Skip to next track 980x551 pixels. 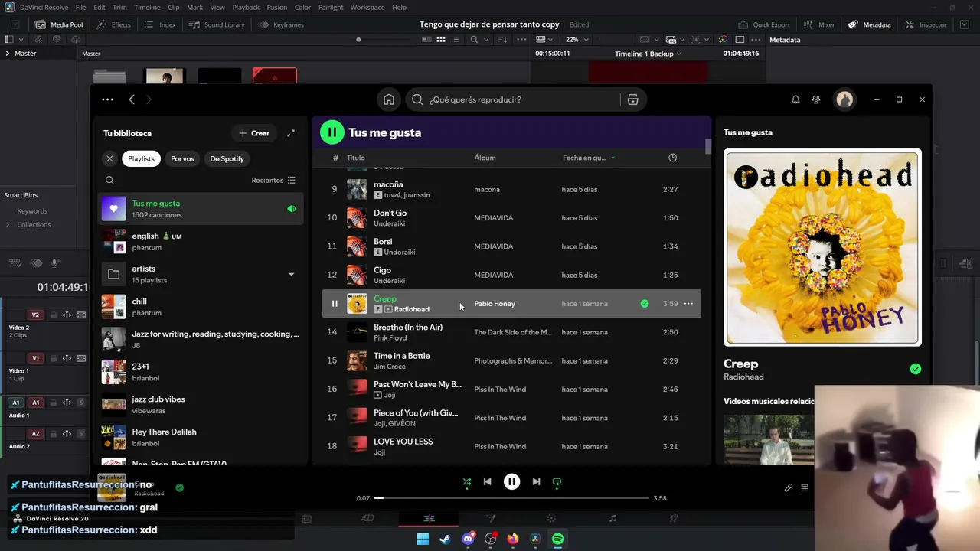point(536,481)
